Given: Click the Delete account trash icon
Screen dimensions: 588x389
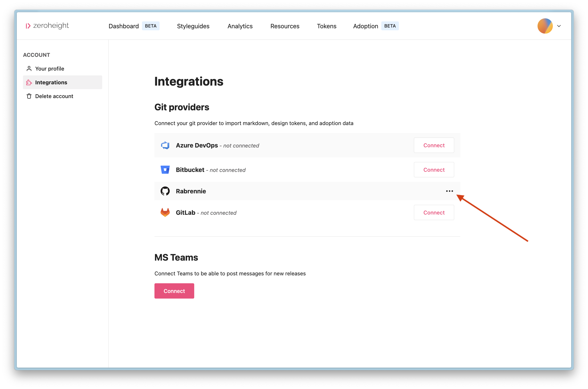Looking at the screenshot, I should (x=29, y=96).
